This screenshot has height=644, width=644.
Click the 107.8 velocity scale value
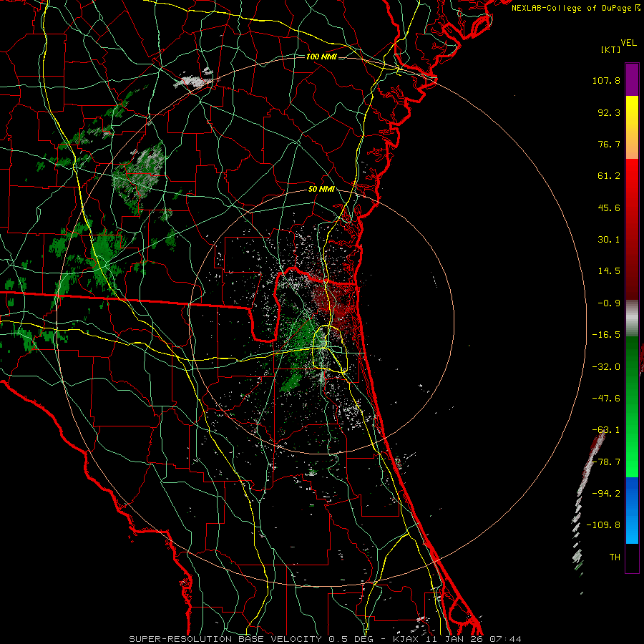606,80
